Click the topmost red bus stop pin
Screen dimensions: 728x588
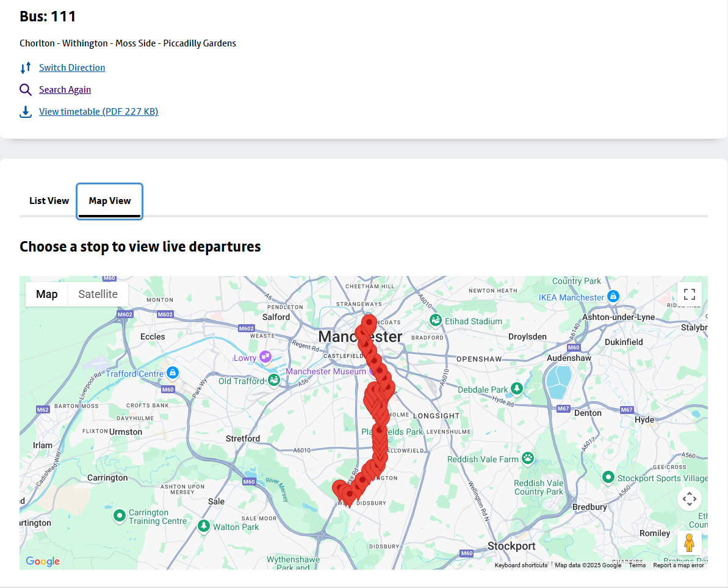[369, 323]
